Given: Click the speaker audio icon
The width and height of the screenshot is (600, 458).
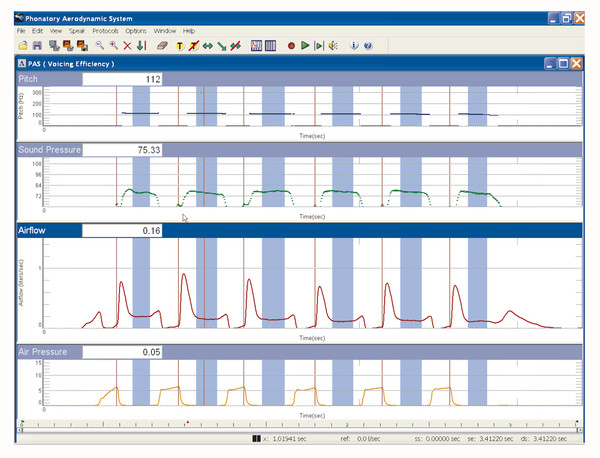Looking at the screenshot, I should (x=332, y=45).
